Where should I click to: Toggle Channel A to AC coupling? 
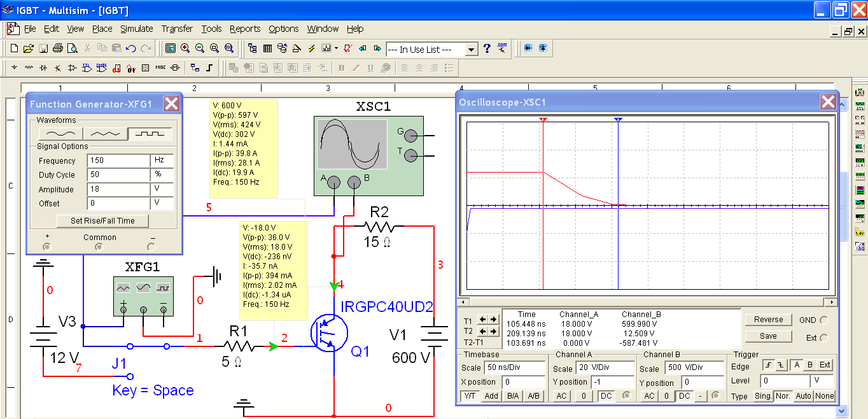563,396
